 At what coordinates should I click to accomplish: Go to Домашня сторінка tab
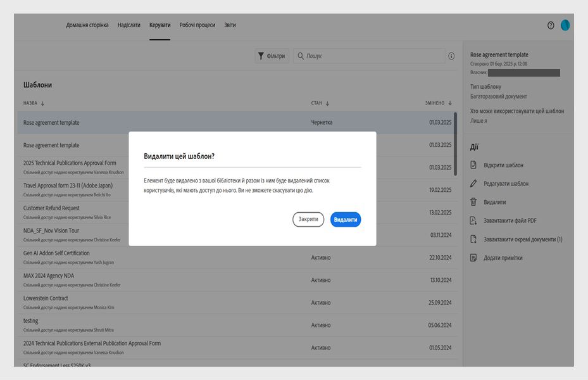(87, 25)
